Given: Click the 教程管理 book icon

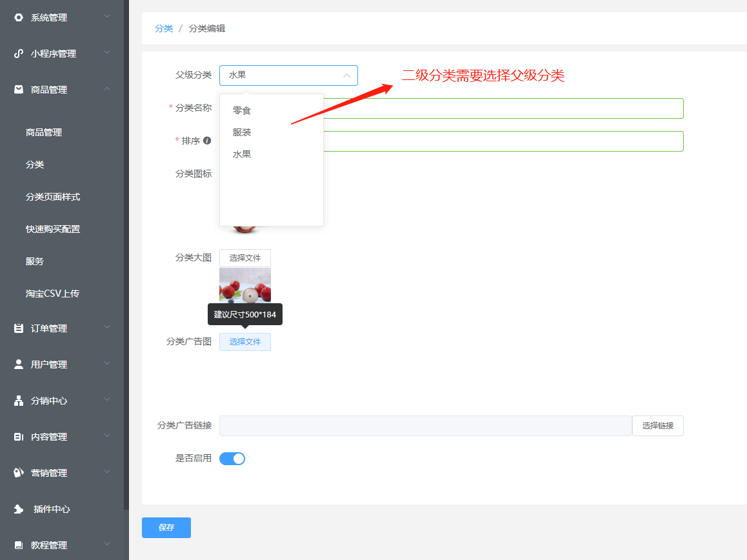Looking at the screenshot, I should tap(19, 545).
